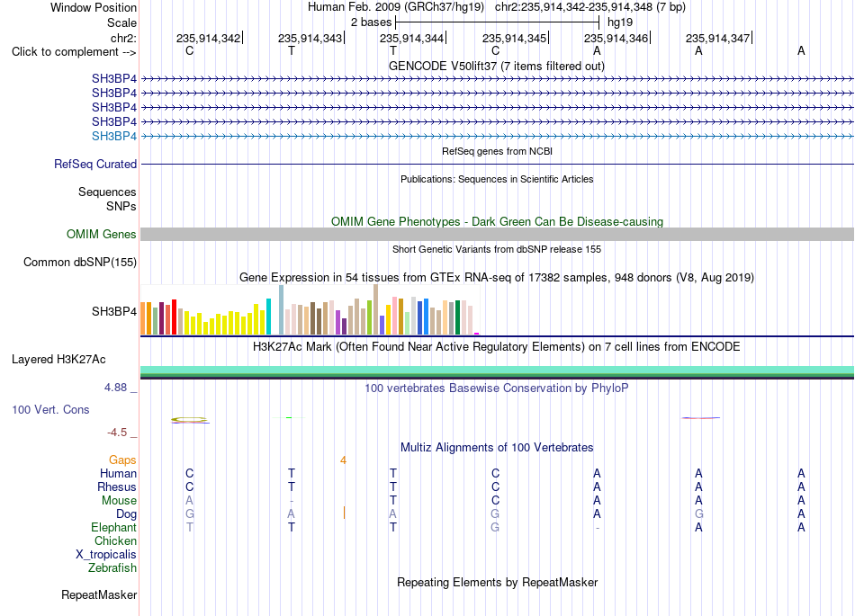Image resolution: width=855 pixels, height=616 pixels.
Task: Open 'Repeating Elements by RepeatMasker' title
Action: [x=497, y=583]
